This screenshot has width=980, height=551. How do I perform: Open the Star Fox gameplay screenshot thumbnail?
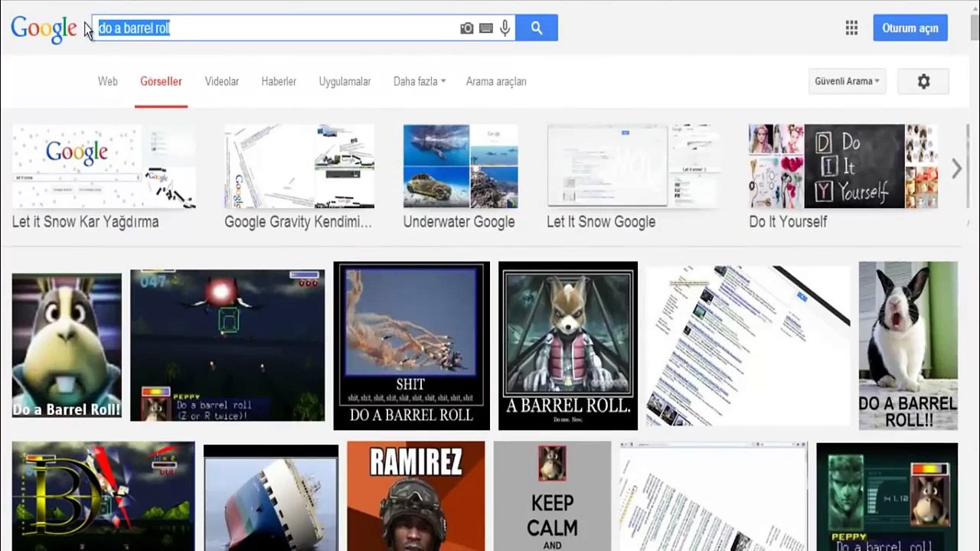227,345
